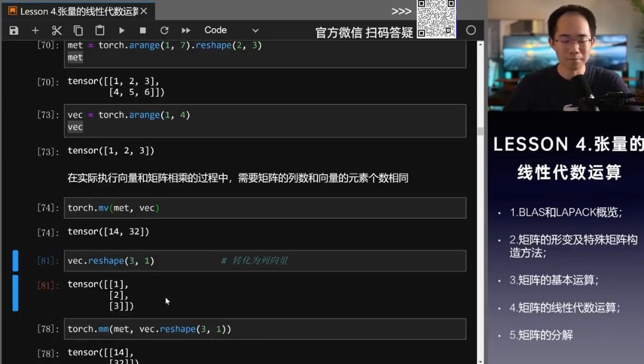Expand the cell type chevron next to Code
Screen dimensions: 644x364
[256, 29]
